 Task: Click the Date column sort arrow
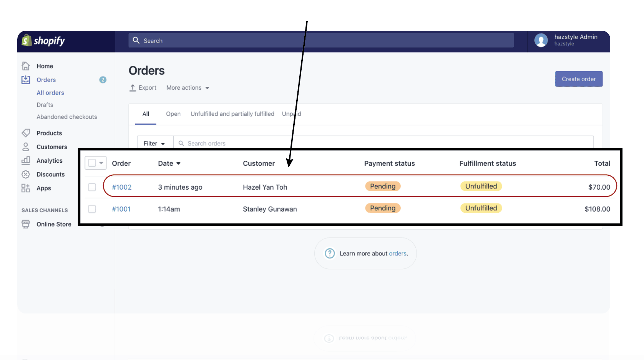[178, 163]
